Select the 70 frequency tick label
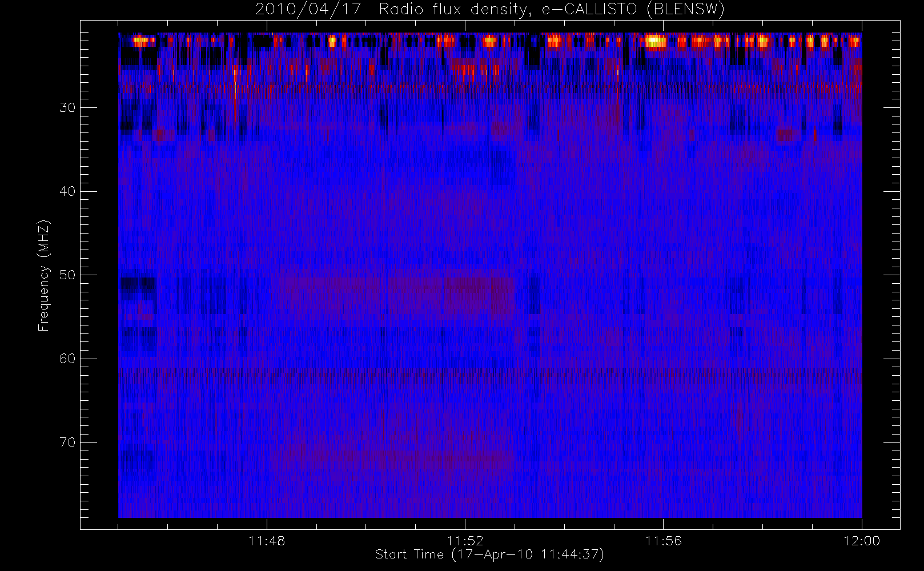The image size is (924, 571). tap(67, 442)
